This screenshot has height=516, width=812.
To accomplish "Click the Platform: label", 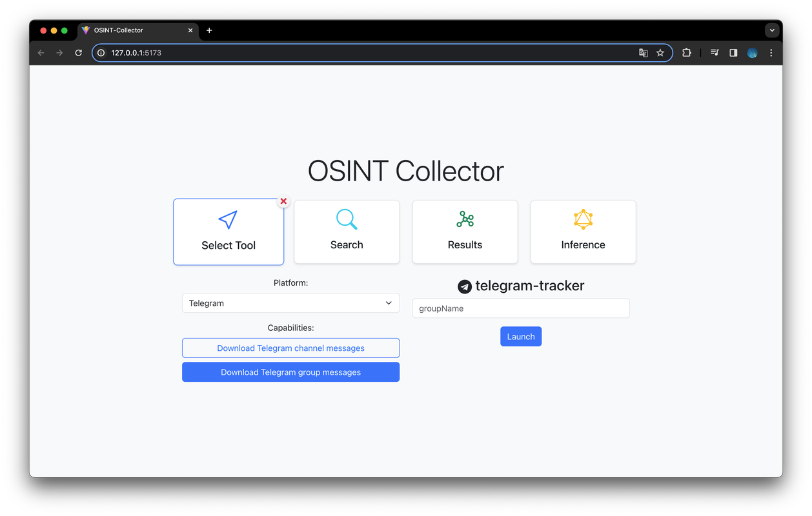I will coord(290,283).
